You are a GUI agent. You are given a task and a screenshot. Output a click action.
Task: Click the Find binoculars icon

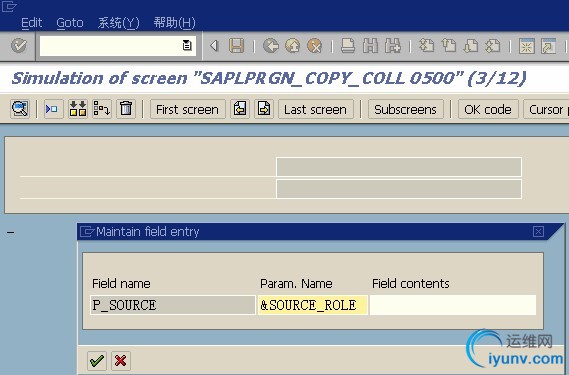[x=370, y=46]
